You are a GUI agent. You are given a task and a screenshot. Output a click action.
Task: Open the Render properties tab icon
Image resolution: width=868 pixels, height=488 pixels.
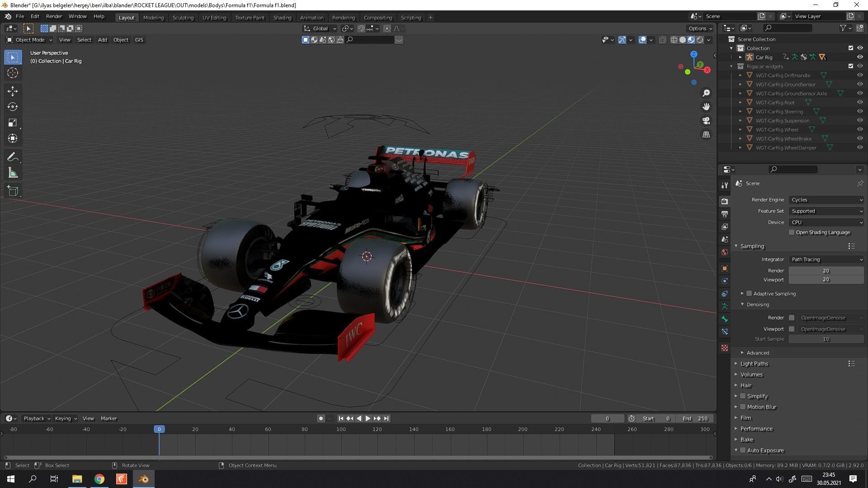click(725, 201)
